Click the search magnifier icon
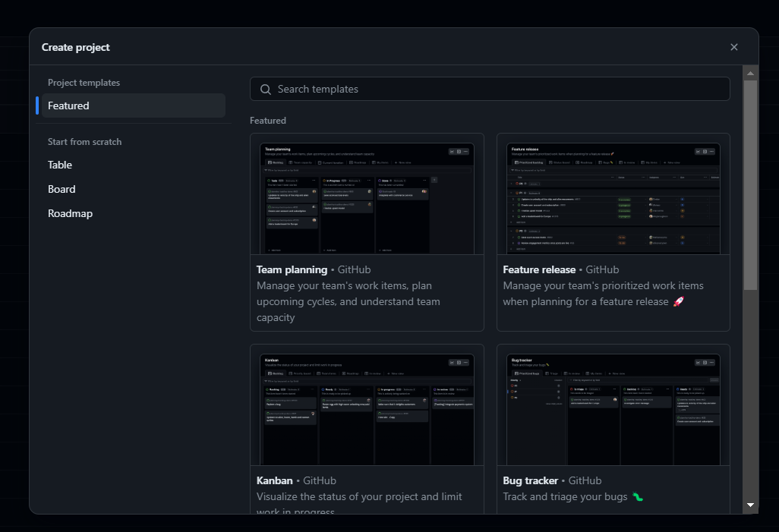Screen dimensions: 779x532 point(266,90)
